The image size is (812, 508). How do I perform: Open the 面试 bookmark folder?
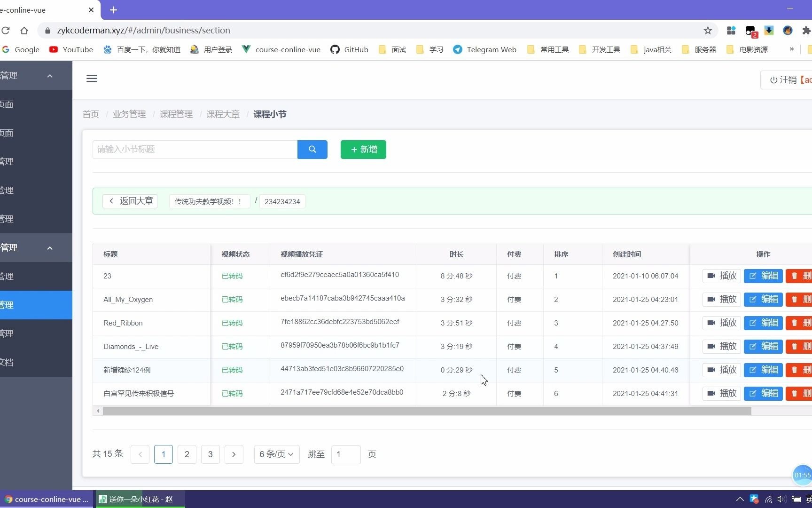[392, 49]
